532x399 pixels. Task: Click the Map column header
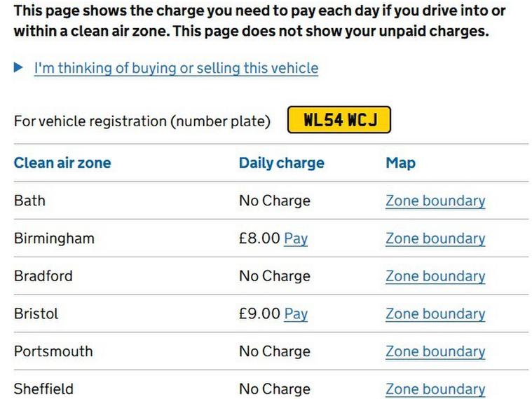tap(400, 163)
